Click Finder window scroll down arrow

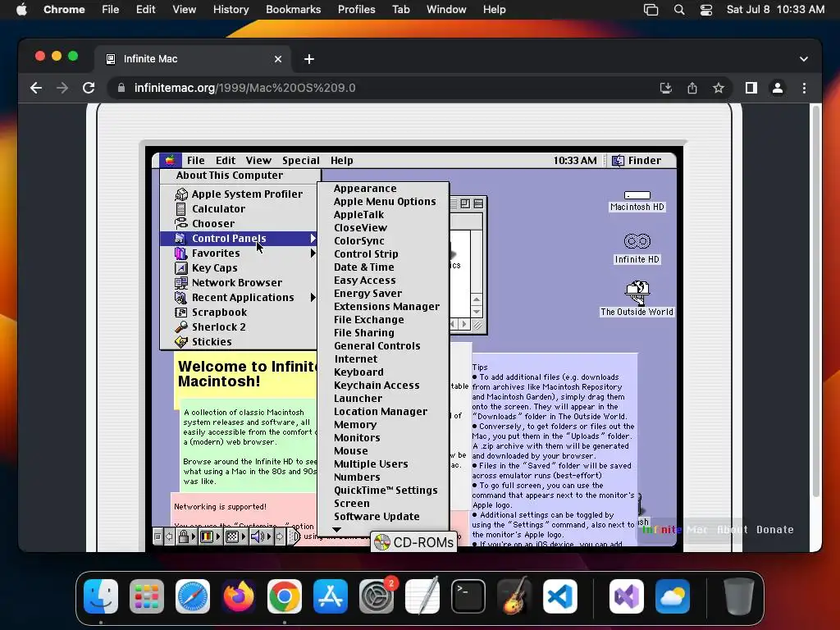(x=477, y=312)
